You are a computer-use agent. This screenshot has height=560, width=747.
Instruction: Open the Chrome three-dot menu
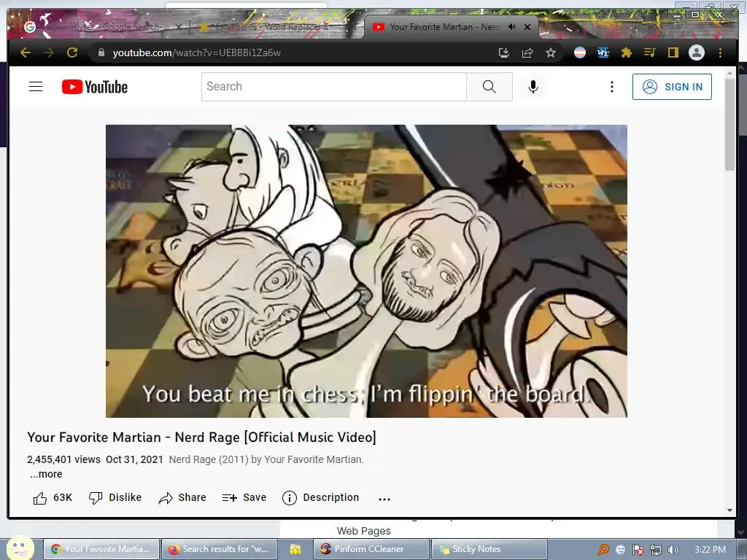[720, 52]
